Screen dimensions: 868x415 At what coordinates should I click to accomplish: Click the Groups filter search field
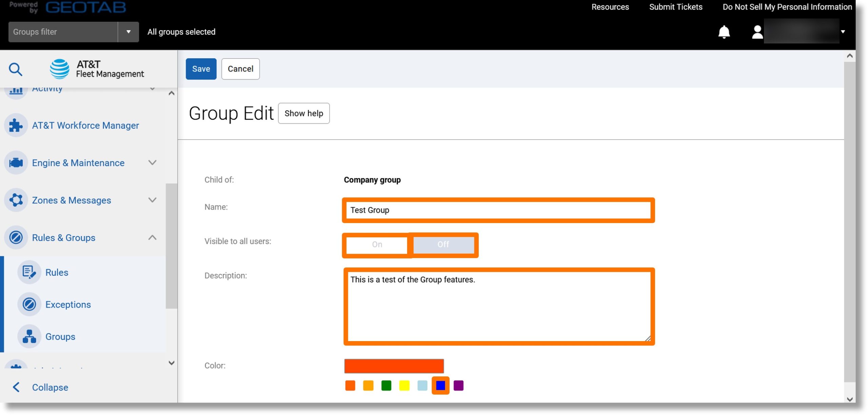[x=63, y=32]
